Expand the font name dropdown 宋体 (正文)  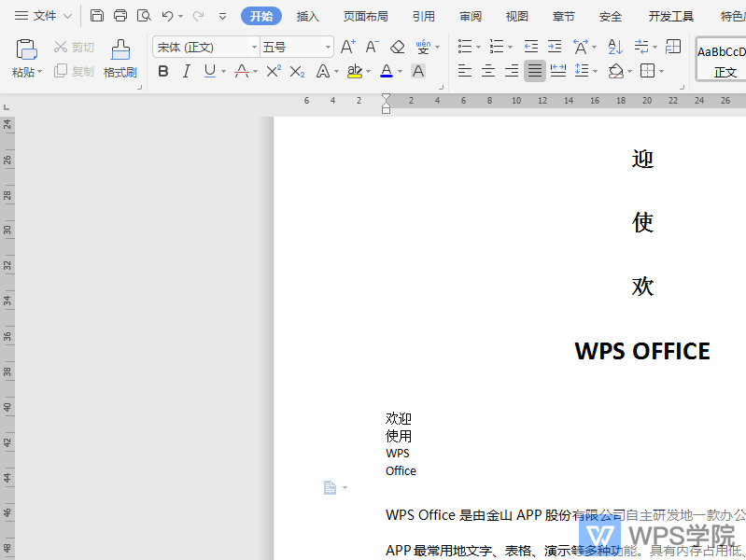click(254, 48)
